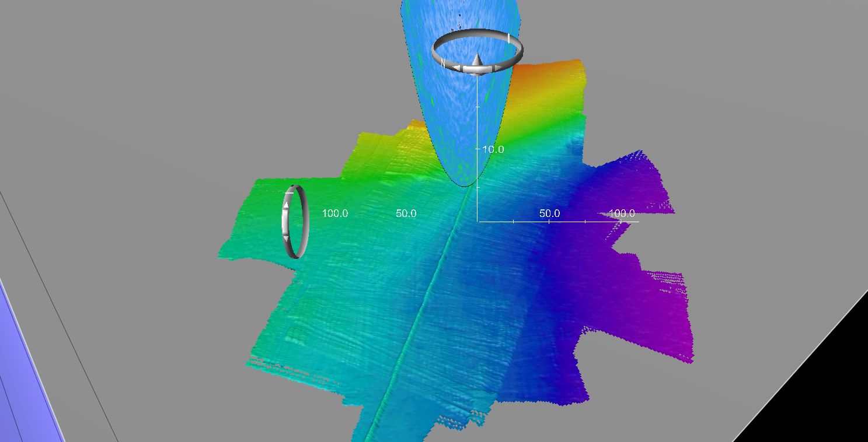Click the white tick marker atop the vertical ring
The width and height of the screenshot is (868, 442).
[x=290, y=193]
